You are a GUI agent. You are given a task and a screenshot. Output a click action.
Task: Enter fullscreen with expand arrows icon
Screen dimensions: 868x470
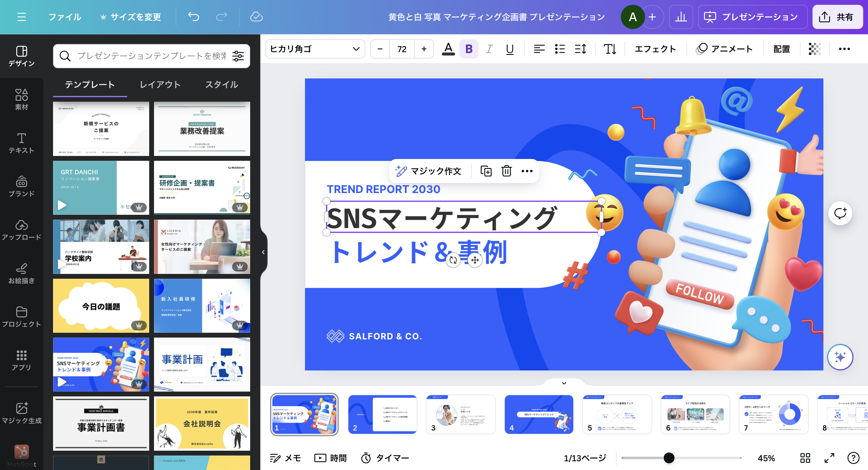pyautogui.click(x=829, y=458)
